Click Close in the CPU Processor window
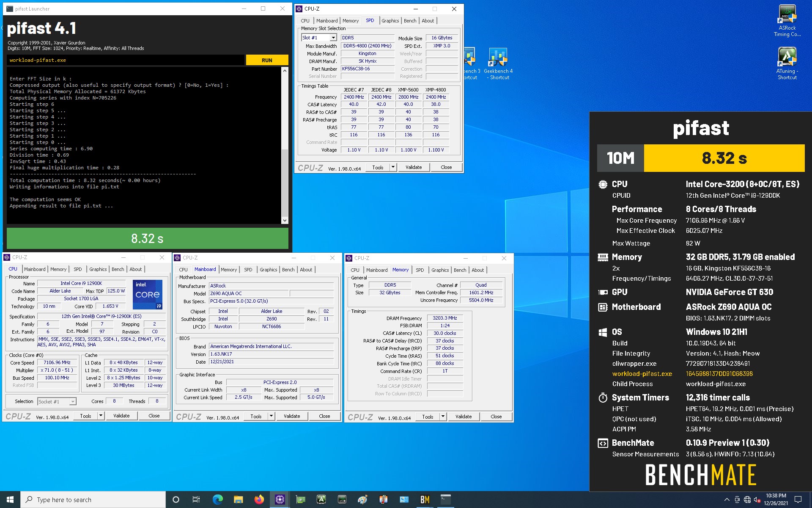The width and height of the screenshot is (812, 508). point(154,416)
